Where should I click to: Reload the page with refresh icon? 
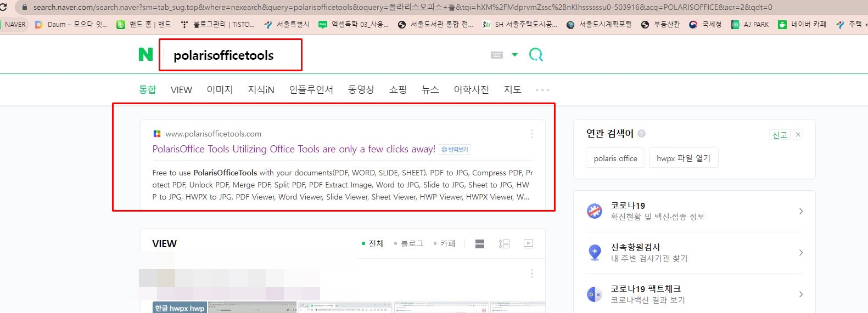(3, 7)
